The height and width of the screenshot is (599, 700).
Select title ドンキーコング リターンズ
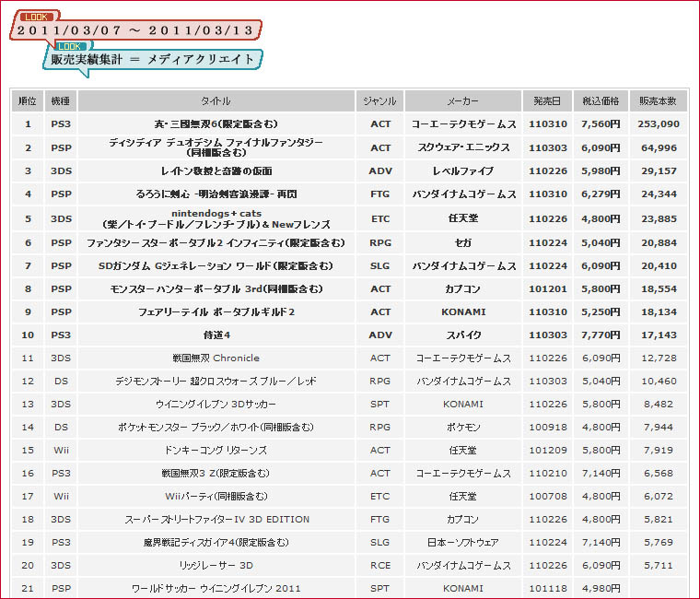[216, 451]
